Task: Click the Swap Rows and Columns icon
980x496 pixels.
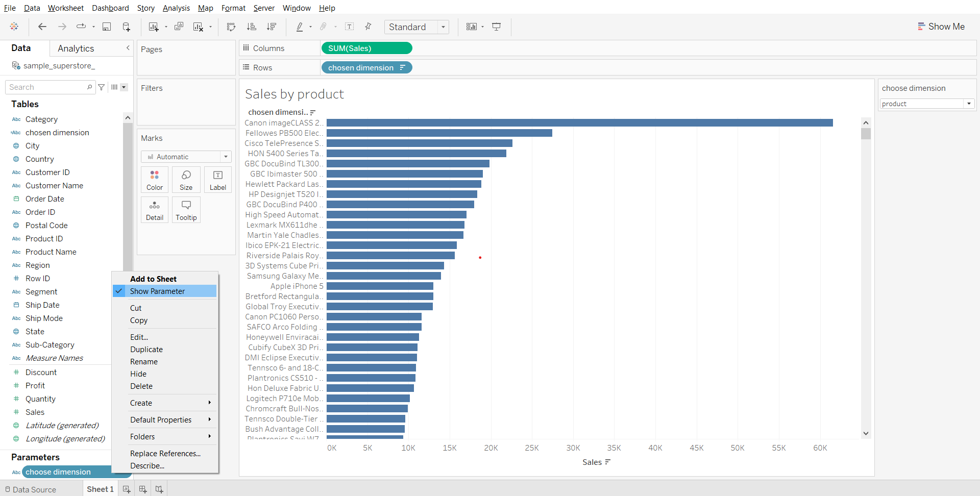Action: pyautogui.click(x=231, y=27)
